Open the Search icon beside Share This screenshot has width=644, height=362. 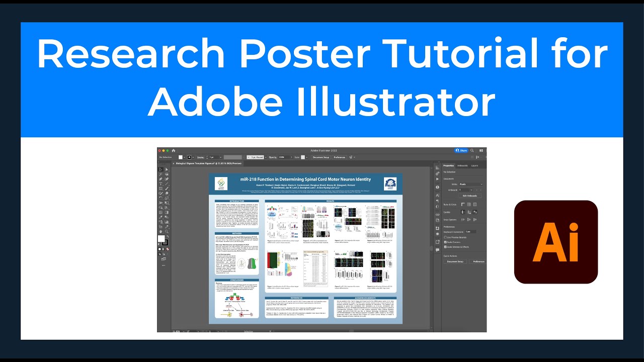point(472,150)
